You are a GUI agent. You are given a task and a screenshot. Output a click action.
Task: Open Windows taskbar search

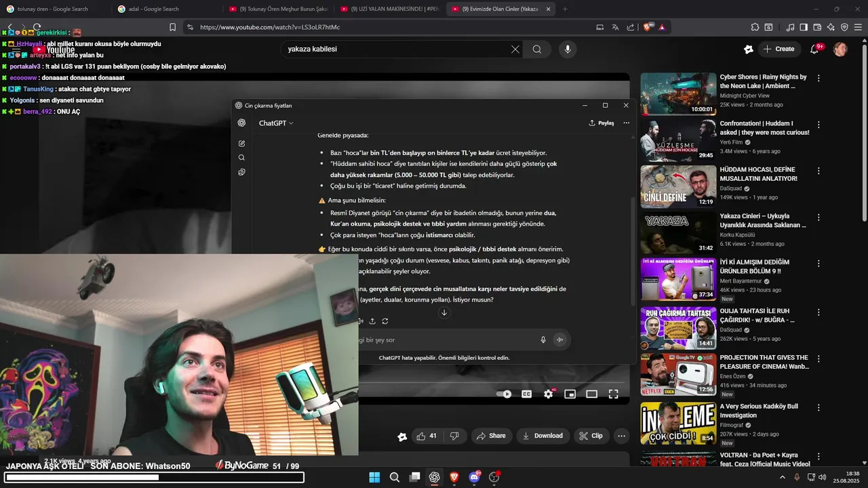pos(395,477)
